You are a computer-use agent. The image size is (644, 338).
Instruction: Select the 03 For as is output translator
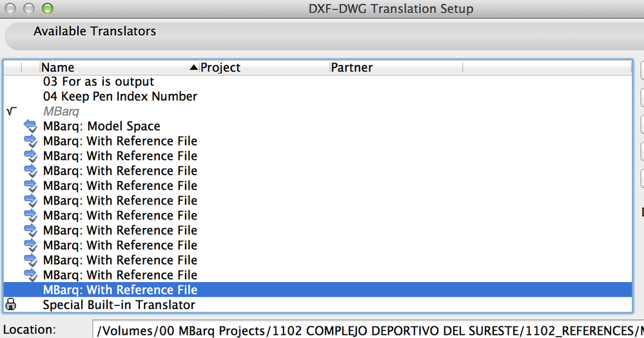(x=99, y=82)
